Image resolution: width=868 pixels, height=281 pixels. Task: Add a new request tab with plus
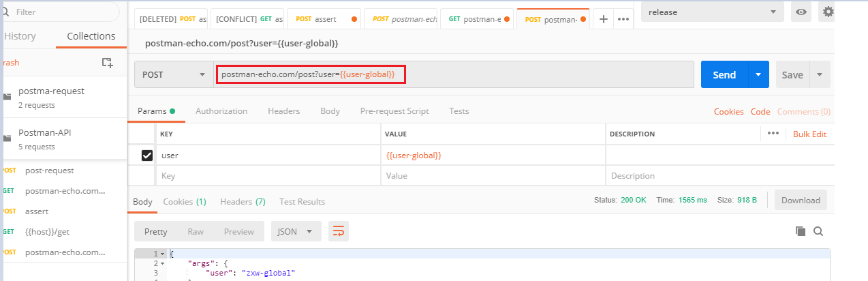click(x=603, y=19)
